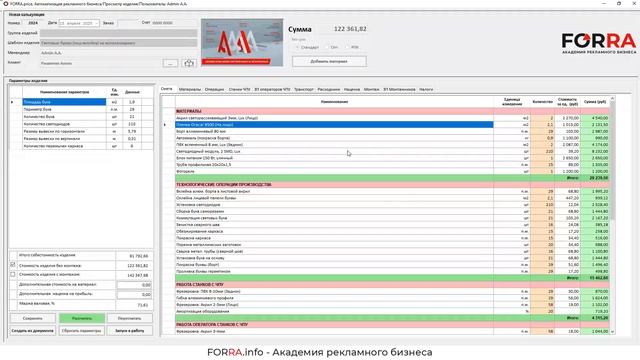This screenshot has height=360, width=640.
Task: Click the FORRA logo in top right
Action: point(599,43)
